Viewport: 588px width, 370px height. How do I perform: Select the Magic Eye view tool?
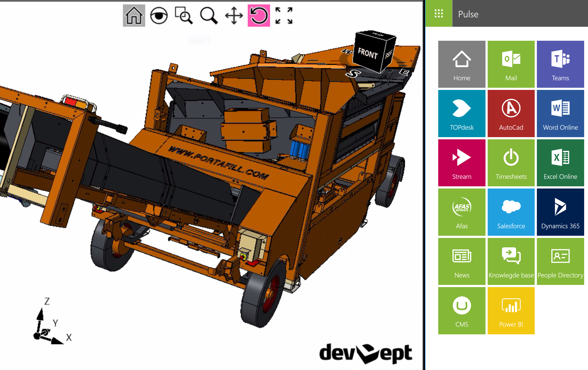159,15
